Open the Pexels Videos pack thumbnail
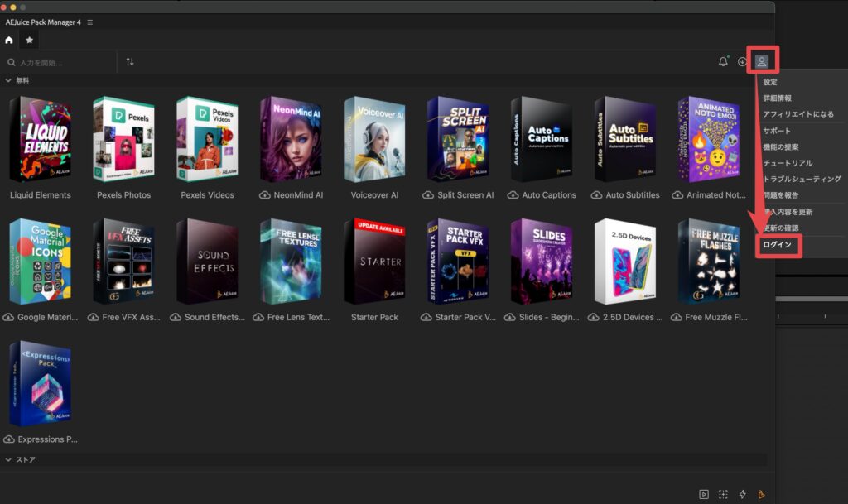The height and width of the screenshot is (504, 848). coord(208,139)
